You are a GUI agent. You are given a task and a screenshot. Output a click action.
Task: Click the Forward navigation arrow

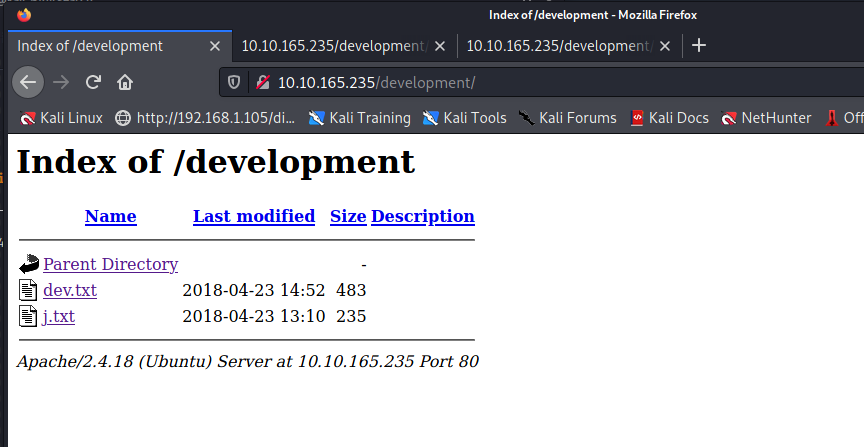pyautogui.click(x=61, y=82)
